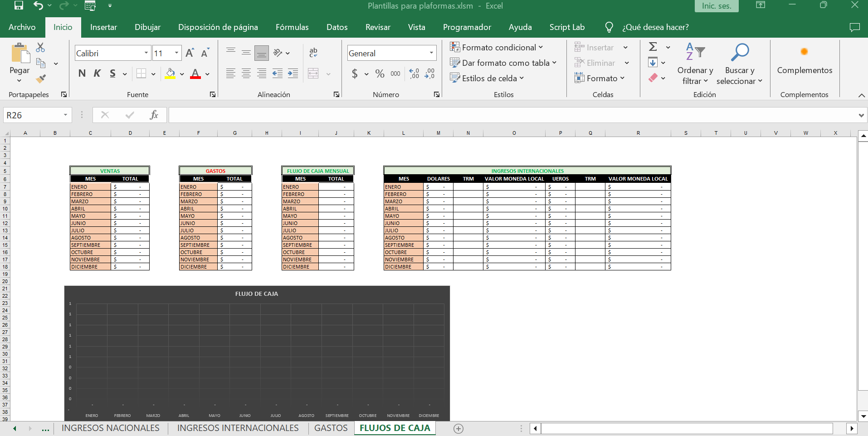
Task: Open the AutoSum sigma icon
Action: coord(653,47)
